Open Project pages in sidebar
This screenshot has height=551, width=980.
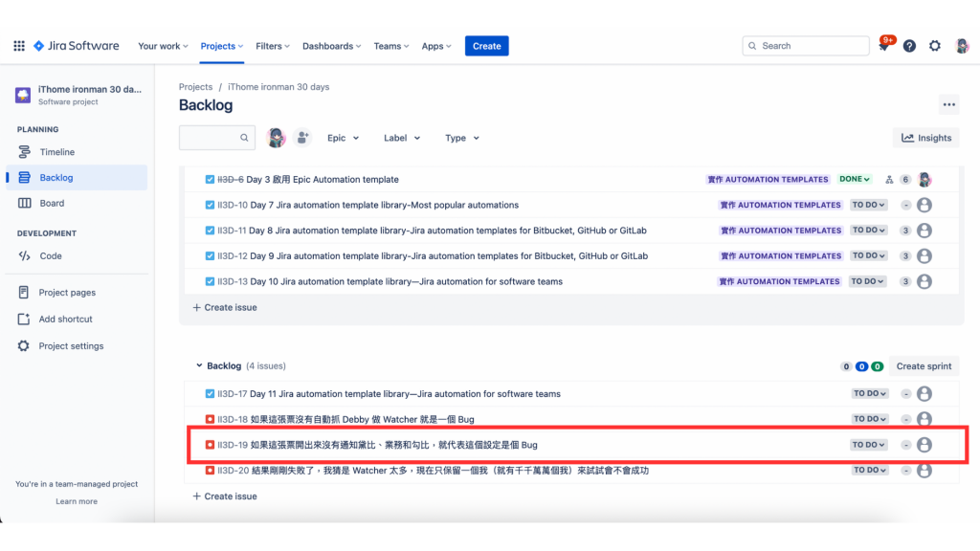(77, 293)
